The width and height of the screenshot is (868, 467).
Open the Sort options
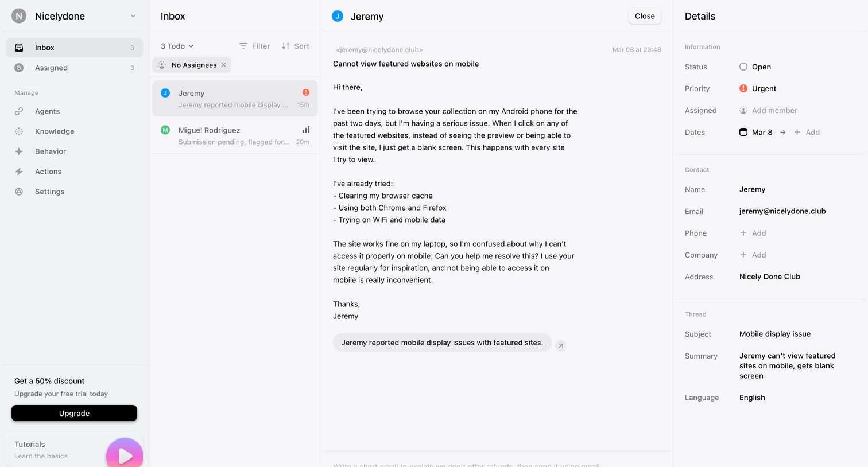pyautogui.click(x=295, y=46)
